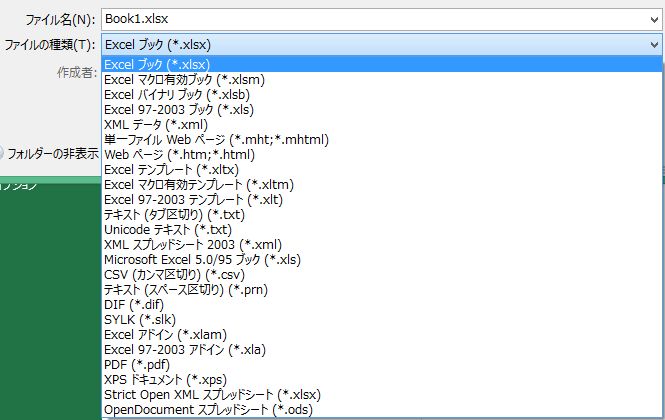
Task: Select テキスト (タブ区切り) (*.txt)
Action: click(382, 215)
